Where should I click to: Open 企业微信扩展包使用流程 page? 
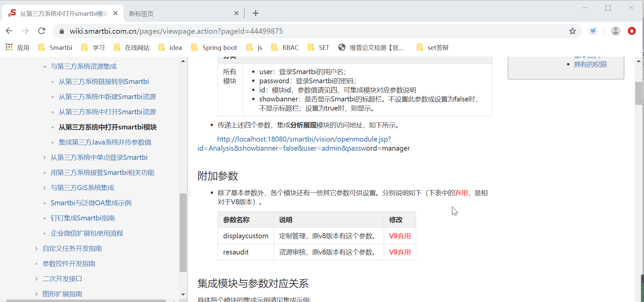point(87,233)
